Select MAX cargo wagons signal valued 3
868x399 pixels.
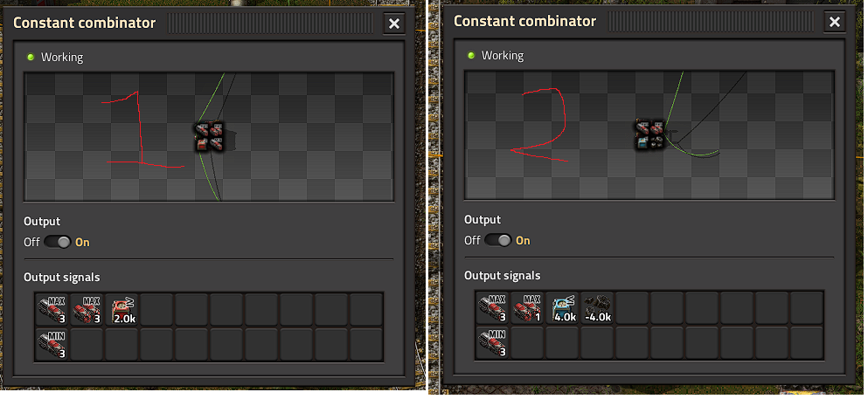(x=86, y=309)
